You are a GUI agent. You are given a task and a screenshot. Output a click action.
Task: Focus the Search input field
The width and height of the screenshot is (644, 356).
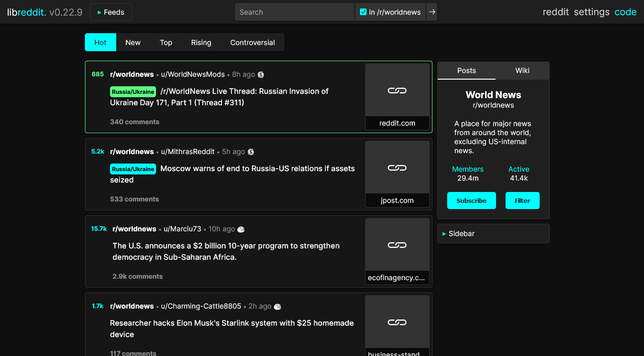294,12
